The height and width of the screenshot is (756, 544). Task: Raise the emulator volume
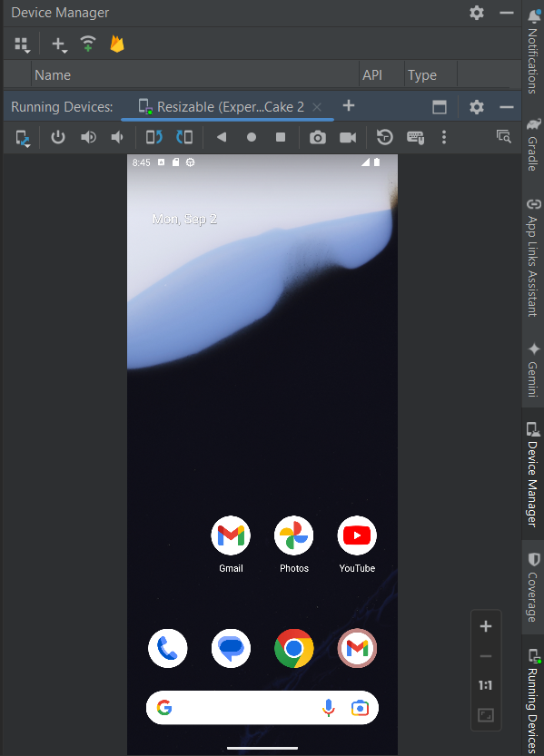(x=88, y=137)
